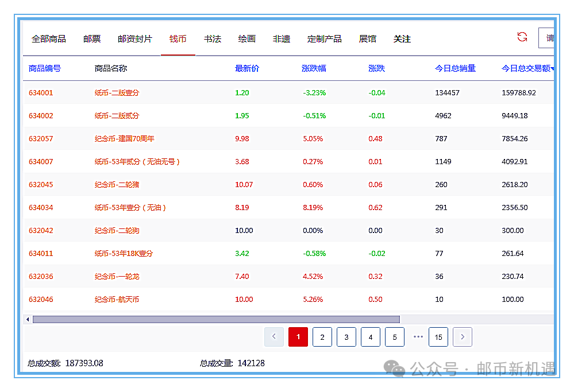Switch to the 非遗 tab
Viewport: 574px width, 392px height.
click(282, 39)
